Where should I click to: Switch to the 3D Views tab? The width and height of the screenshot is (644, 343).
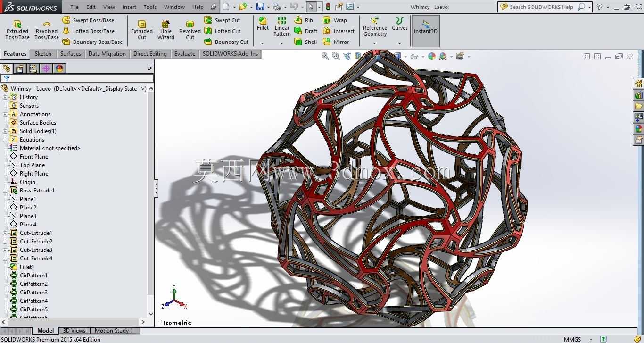click(74, 331)
